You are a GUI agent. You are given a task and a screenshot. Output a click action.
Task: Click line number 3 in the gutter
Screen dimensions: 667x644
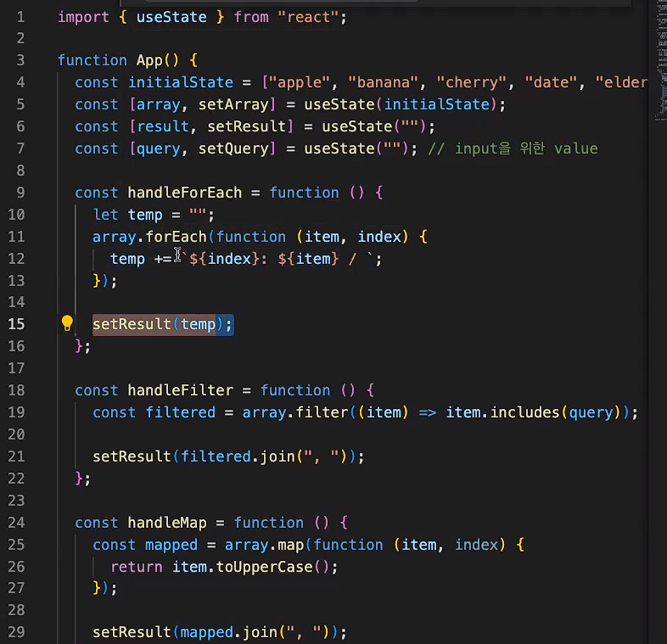(20, 60)
